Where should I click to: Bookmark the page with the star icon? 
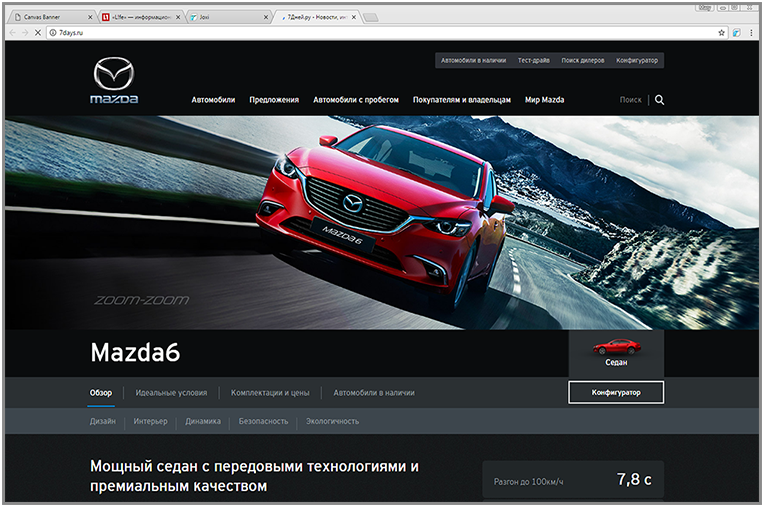click(x=722, y=33)
